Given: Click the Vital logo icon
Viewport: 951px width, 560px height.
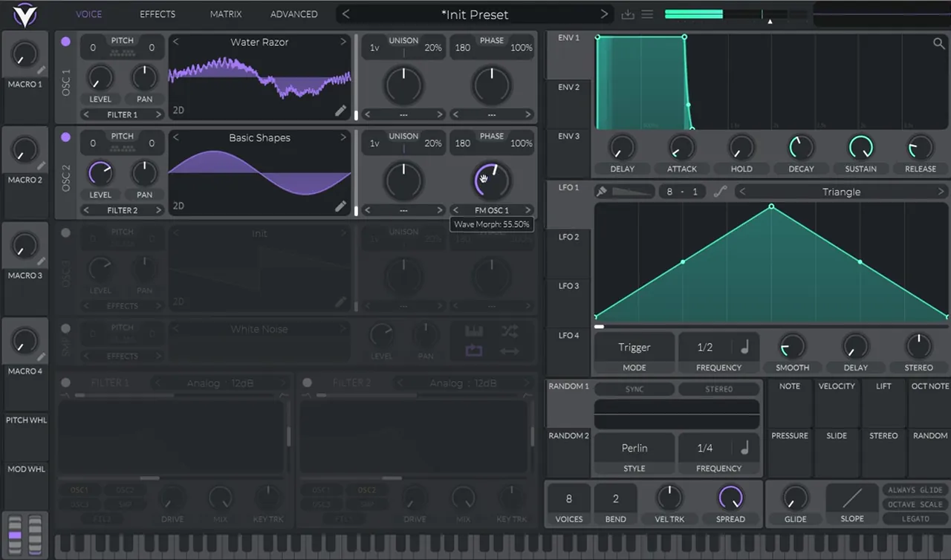Looking at the screenshot, I should 25,14.
